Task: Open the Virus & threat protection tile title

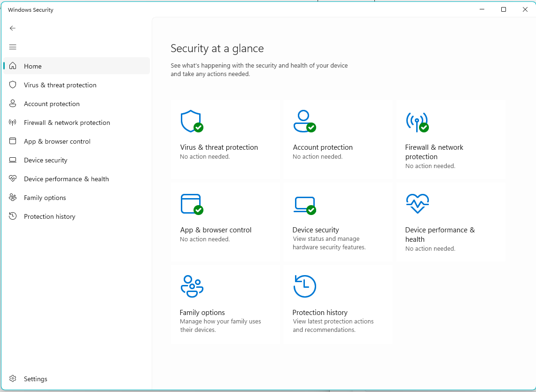Action: [x=219, y=147]
